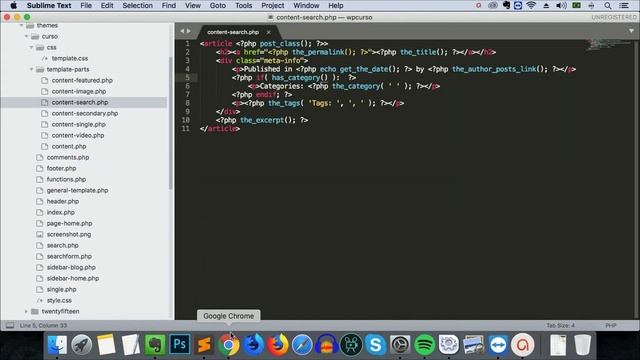Click line number 10 in gutter

[186, 120]
